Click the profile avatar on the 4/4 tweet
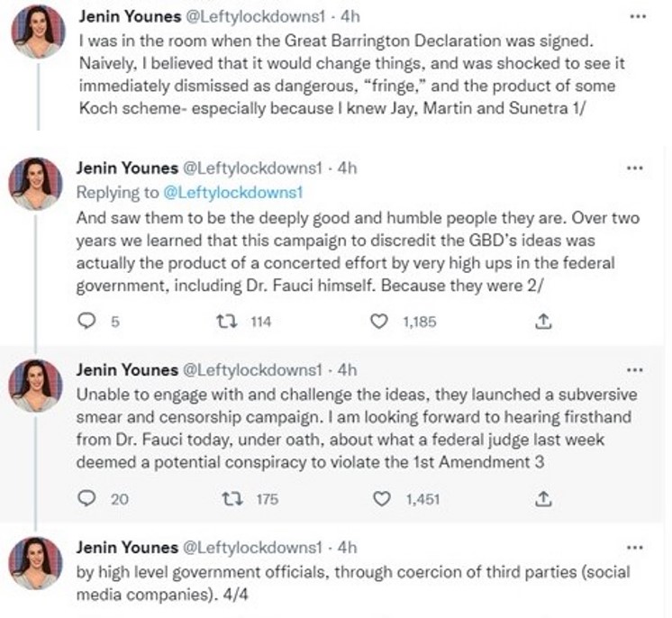 pyautogui.click(x=36, y=563)
